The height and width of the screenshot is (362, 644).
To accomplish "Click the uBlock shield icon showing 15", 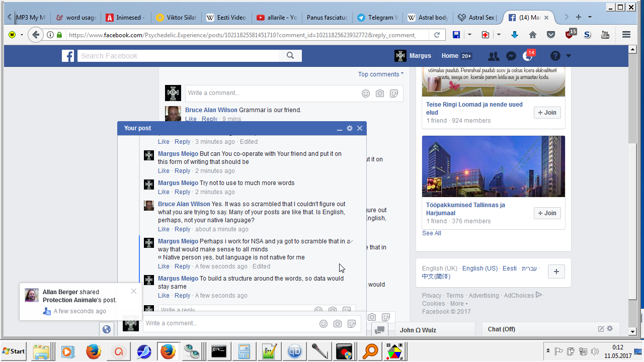I will (x=570, y=34).
